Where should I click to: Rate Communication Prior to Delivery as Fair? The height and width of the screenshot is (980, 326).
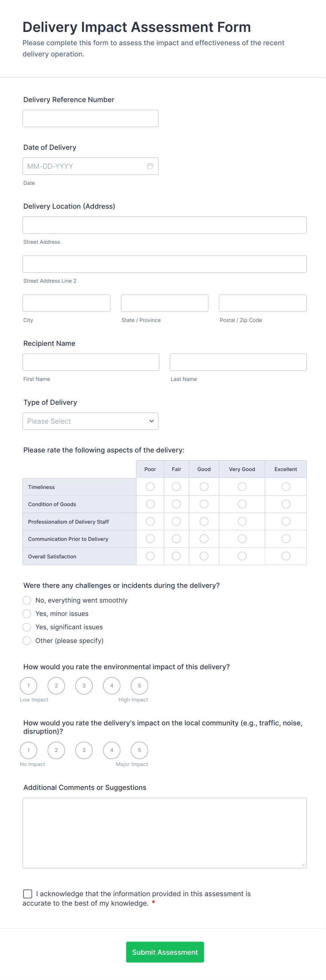point(176,539)
